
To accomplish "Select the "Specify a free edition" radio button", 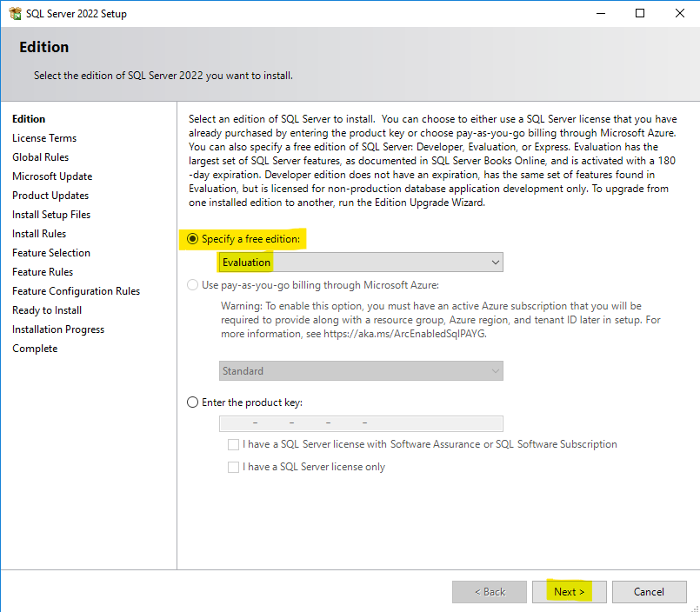I will pos(191,237).
